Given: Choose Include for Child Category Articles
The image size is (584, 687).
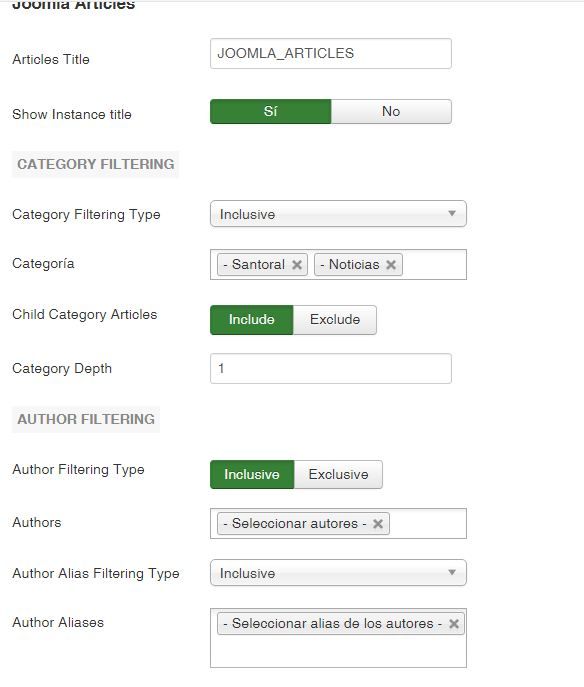Looking at the screenshot, I should (251, 320).
